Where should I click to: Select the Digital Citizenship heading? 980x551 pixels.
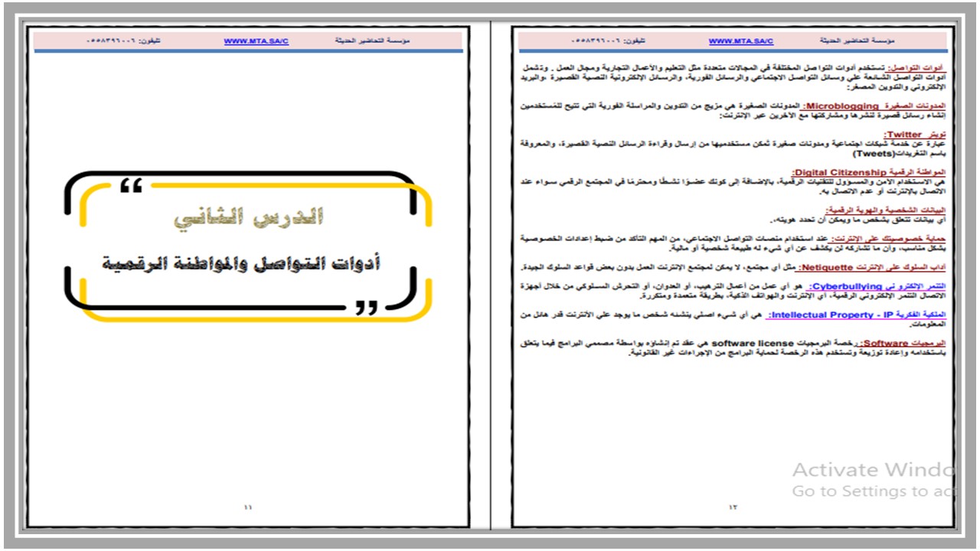pos(869,173)
